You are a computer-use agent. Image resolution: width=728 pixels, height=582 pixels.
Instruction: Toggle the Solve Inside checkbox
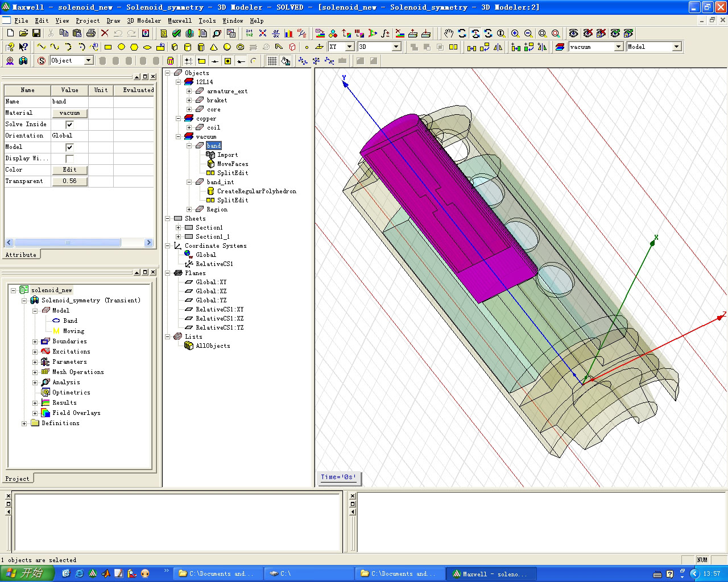[69, 124]
